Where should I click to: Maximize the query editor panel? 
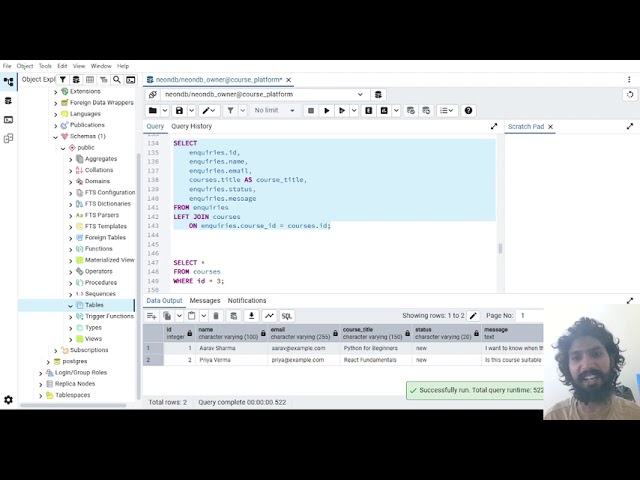[494, 127]
